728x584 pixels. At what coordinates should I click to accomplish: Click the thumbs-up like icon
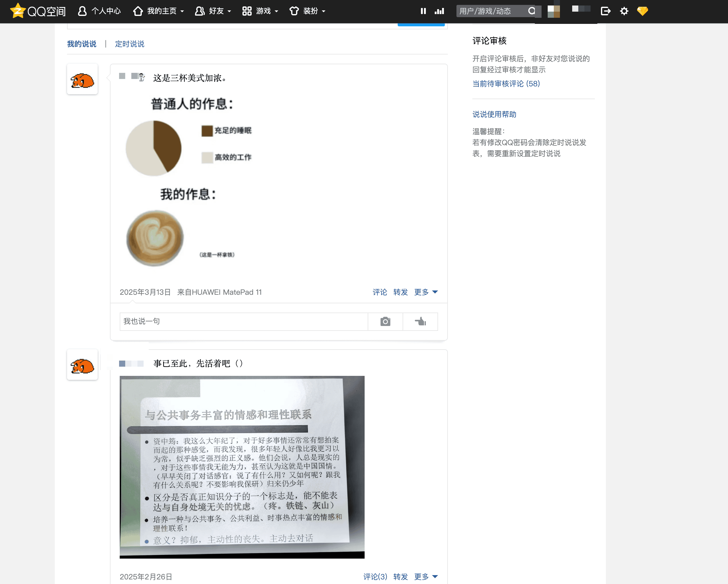pyautogui.click(x=420, y=321)
